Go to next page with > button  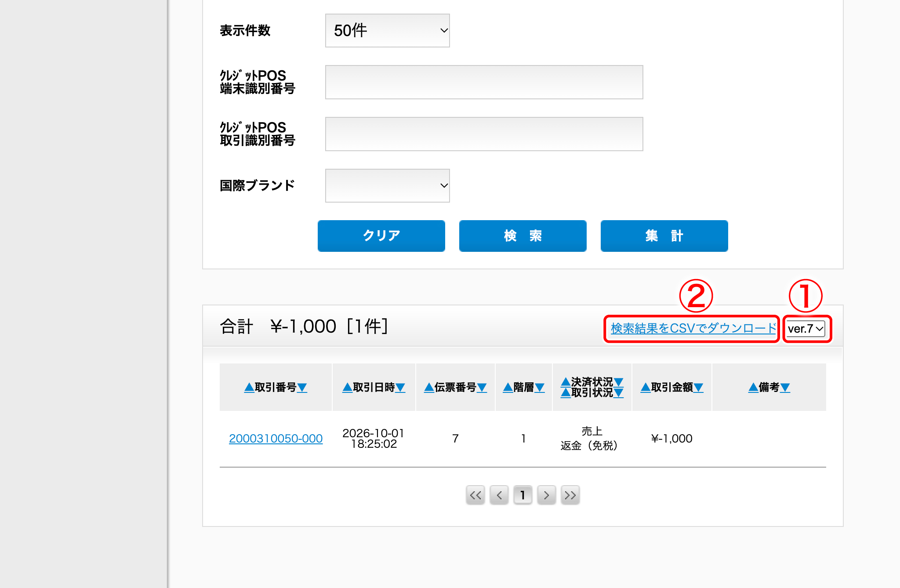[x=547, y=495]
